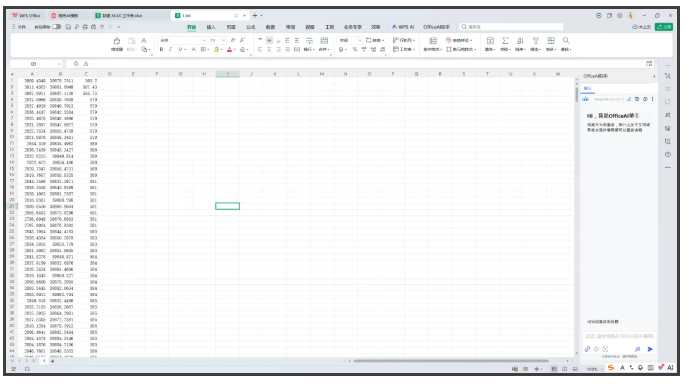Click the ribbon search input field

point(511,27)
